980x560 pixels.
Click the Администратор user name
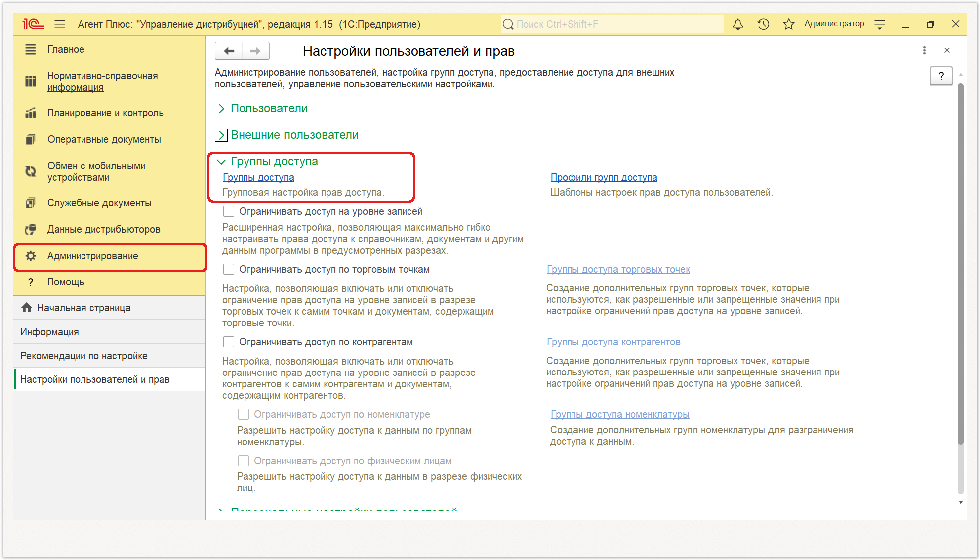[834, 24]
